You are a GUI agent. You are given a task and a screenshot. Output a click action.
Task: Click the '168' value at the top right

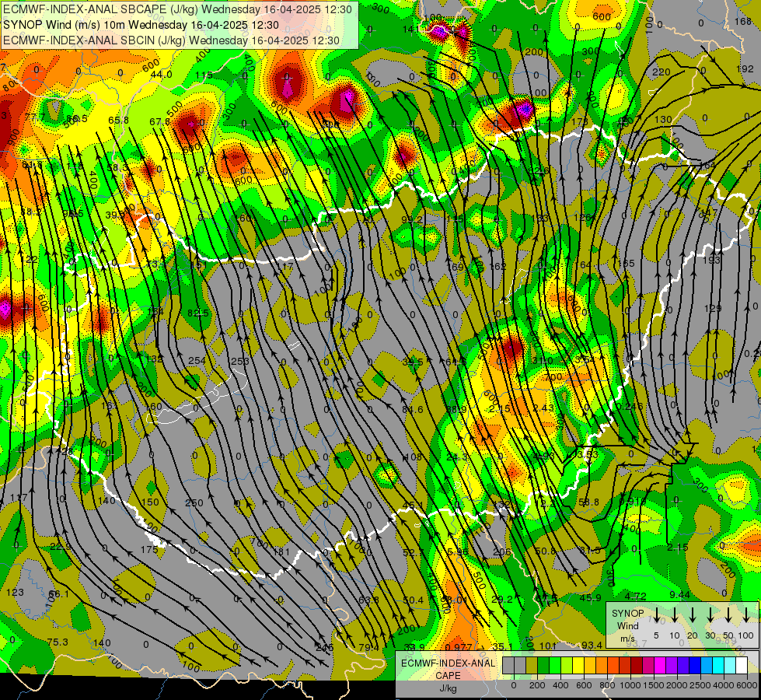(x=742, y=21)
